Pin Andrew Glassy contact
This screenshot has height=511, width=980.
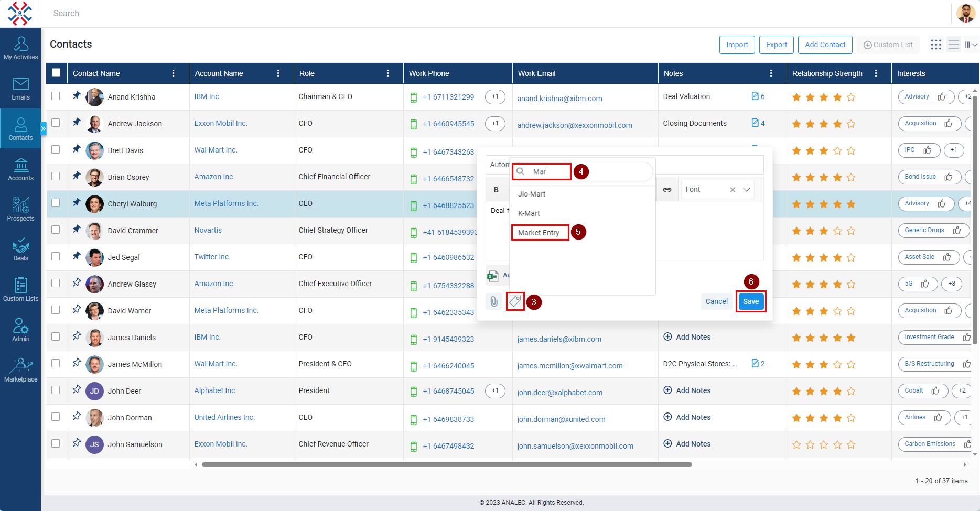(77, 282)
